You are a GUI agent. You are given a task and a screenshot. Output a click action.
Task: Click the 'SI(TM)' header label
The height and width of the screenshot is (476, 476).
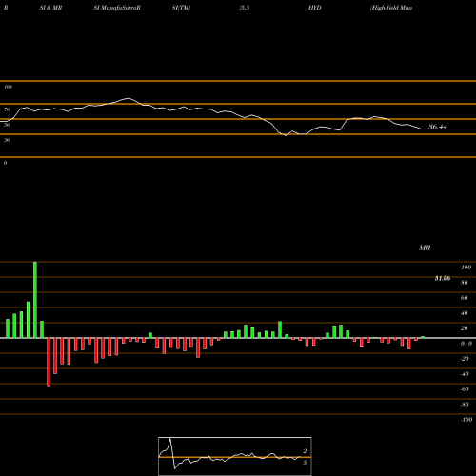click(x=181, y=8)
